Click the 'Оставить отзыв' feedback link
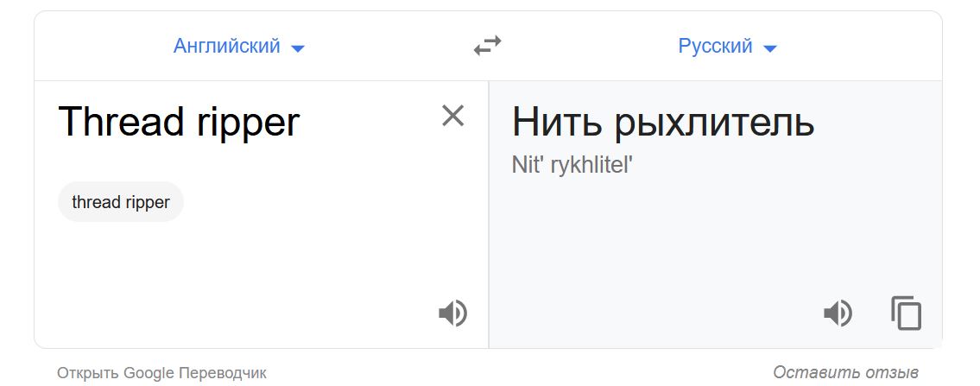The width and height of the screenshot is (980, 386). pyautogui.click(x=845, y=373)
